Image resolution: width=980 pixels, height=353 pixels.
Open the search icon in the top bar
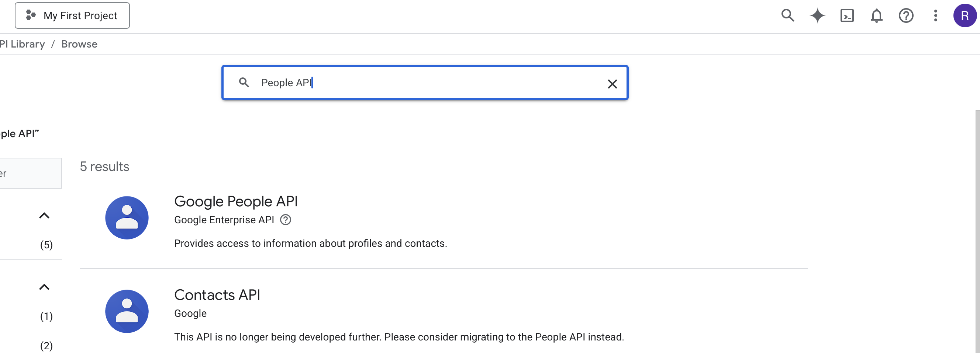click(788, 15)
